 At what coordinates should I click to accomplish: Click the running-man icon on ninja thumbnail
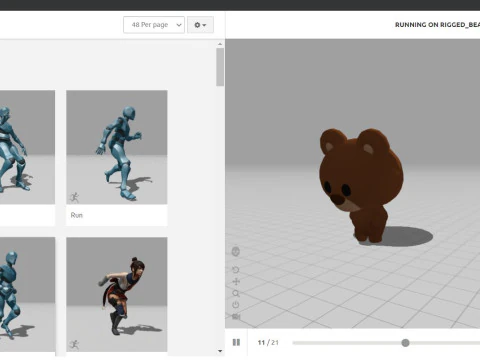pos(74,345)
